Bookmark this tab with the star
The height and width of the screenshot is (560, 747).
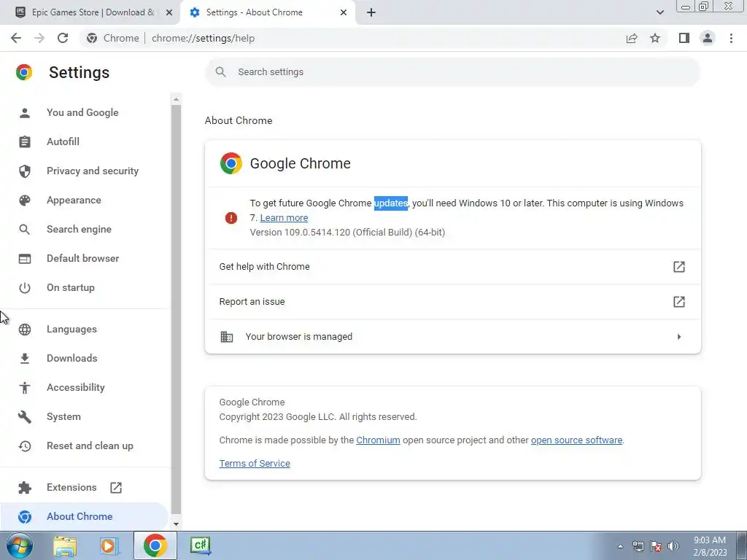click(x=655, y=38)
